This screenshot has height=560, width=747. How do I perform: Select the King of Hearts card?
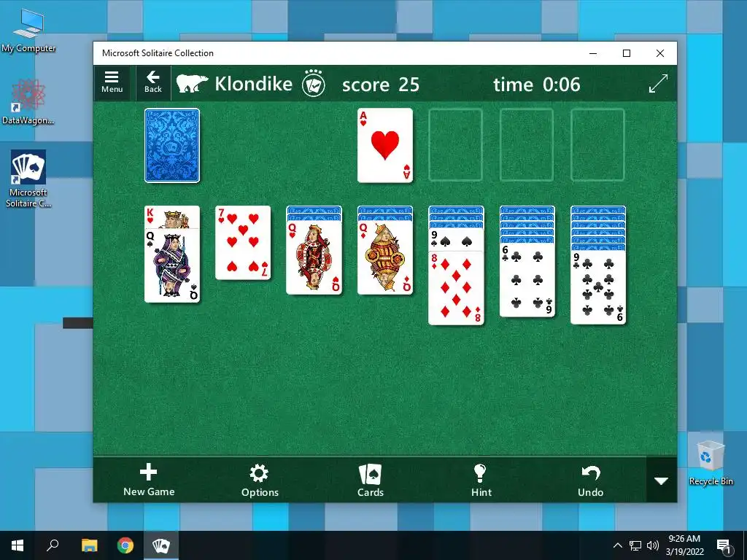coord(172,217)
